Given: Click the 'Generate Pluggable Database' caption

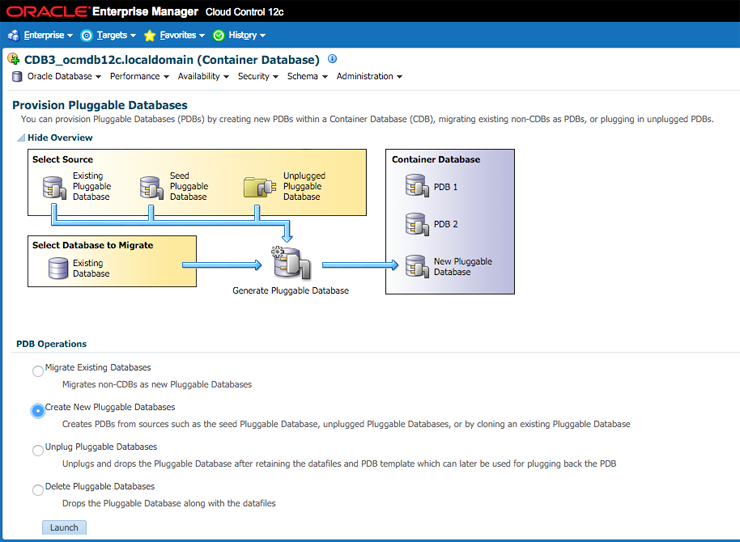Looking at the screenshot, I should point(291,291).
